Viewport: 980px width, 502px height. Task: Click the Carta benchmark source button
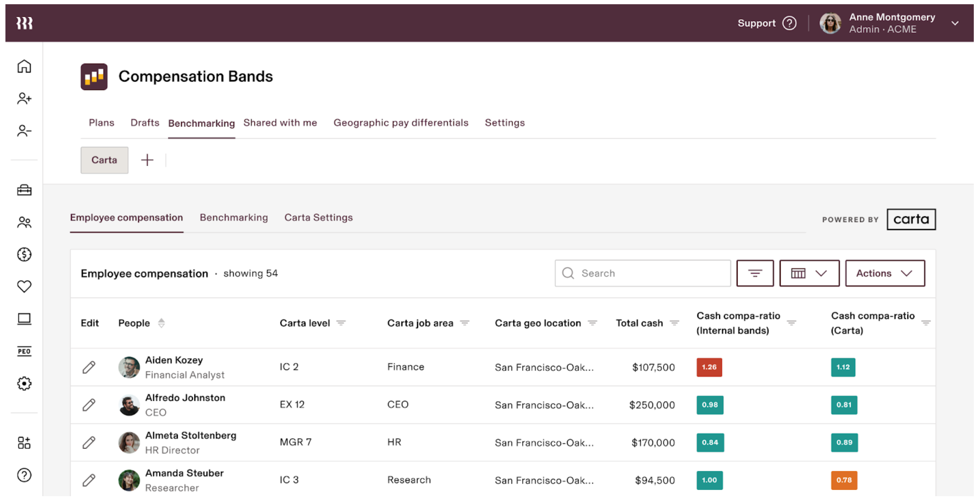pos(104,160)
